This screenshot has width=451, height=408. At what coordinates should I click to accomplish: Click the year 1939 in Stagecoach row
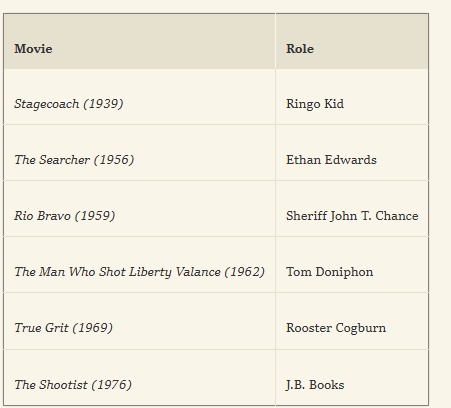(x=103, y=104)
